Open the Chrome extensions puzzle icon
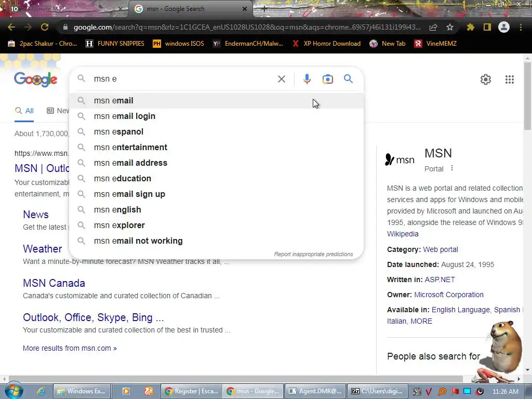The image size is (532, 399). click(471, 27)
